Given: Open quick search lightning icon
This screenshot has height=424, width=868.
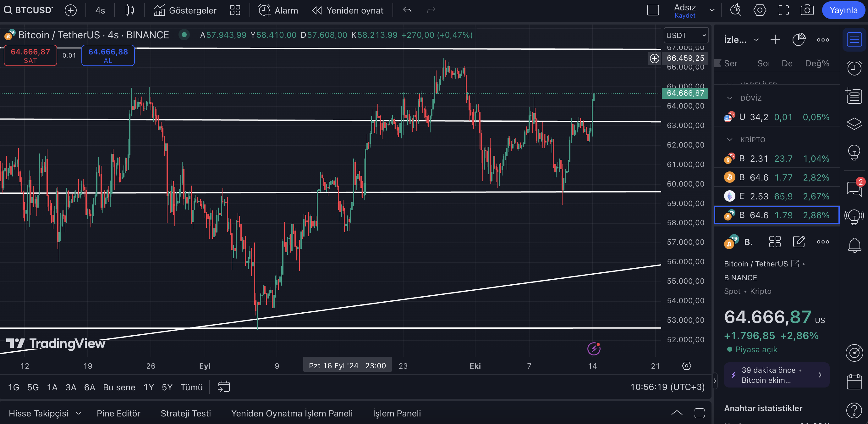Looking at the screenshot, I should point(736,10).
